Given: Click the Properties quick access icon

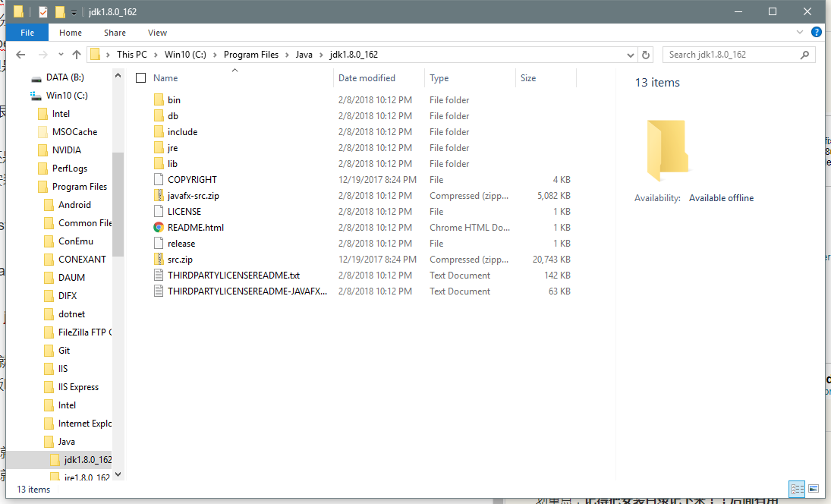Looking at the screenshot, I should click(x=43, y=11).
